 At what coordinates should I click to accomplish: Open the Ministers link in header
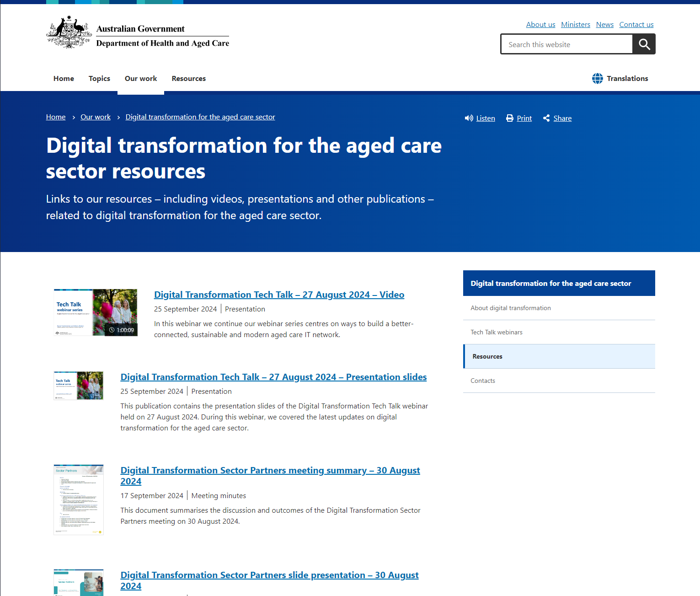[575, 25]
